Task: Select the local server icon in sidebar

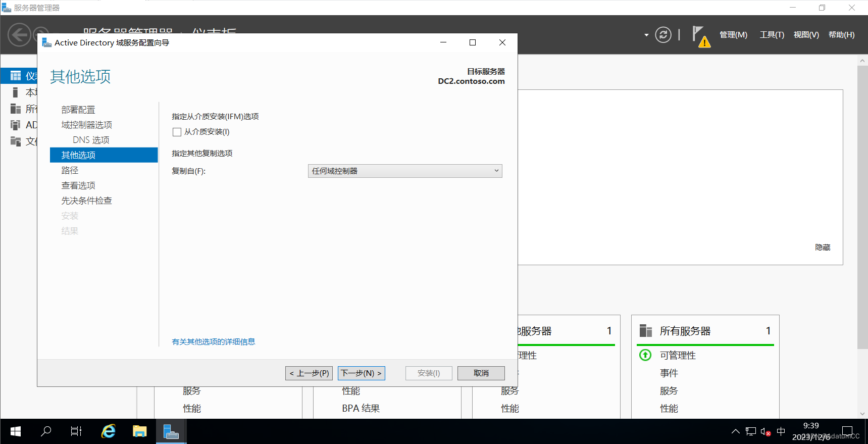Action: tap(16, 92)
